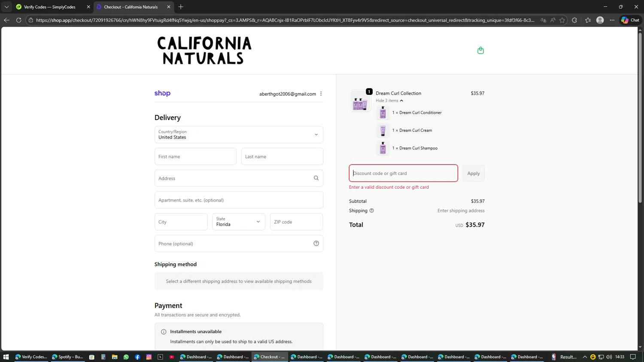Click Shipping info question mark icon
Image resolution: width=644 pixels, height=362 pixels.
pyautogui.click(x=372, y=211)
